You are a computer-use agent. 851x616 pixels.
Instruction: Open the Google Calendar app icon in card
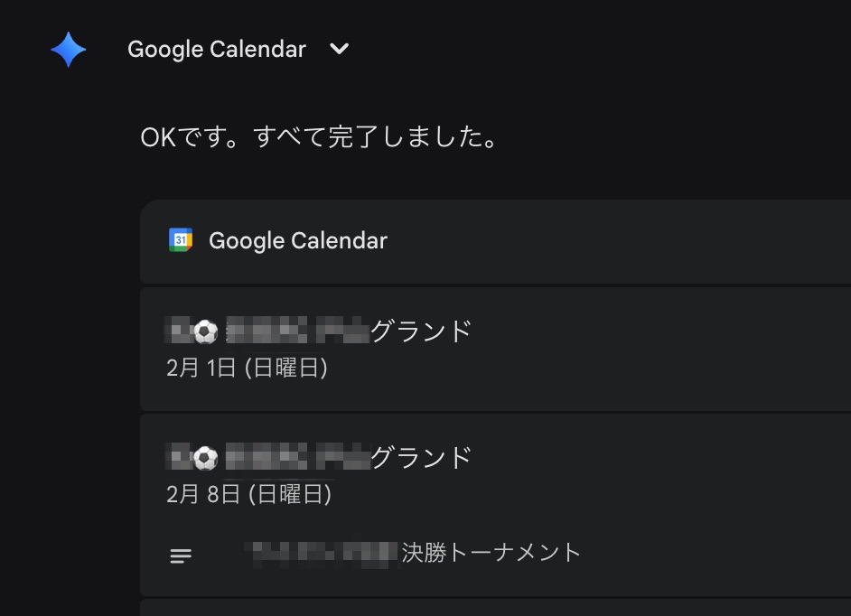(181, 240)
